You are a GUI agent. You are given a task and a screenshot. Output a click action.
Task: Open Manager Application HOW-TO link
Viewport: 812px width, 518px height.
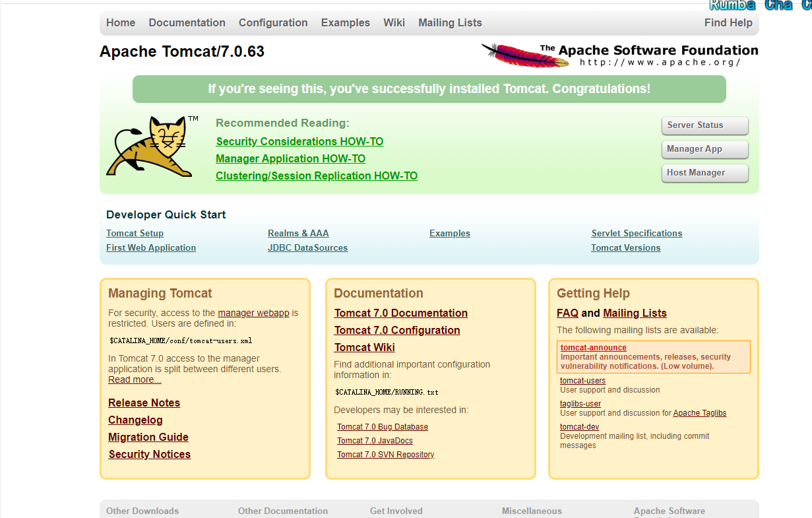290,158
